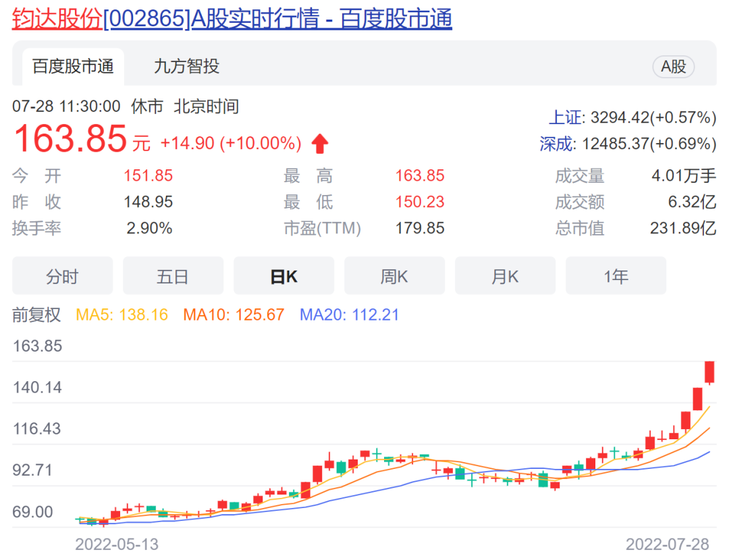Screen dimensions: 729x560
Task: Click the A股 market selector badge
Action: [x=673, y=67]
